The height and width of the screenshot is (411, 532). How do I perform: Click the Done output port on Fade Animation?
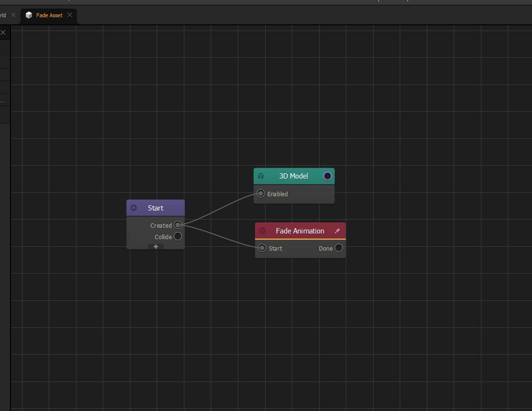tap(339, 248)
